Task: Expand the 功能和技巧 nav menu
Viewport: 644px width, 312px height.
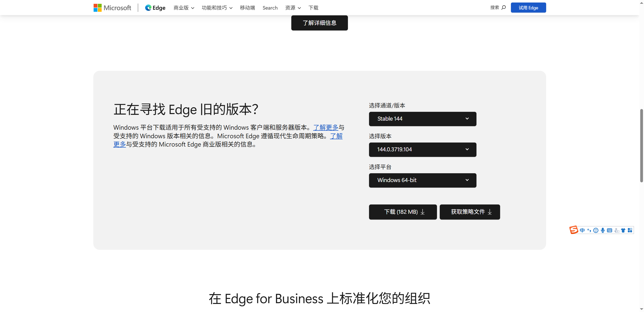Action: tap(217, 8)
